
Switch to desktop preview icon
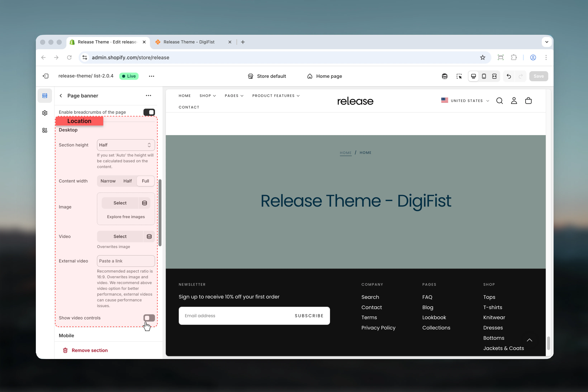coord(473,76)
